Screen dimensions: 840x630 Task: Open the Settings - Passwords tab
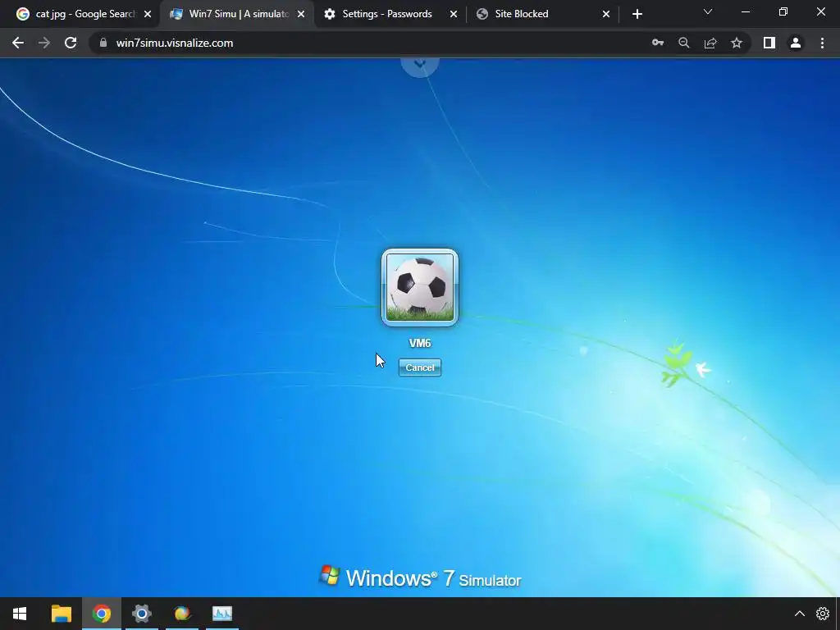coord(387,14)
